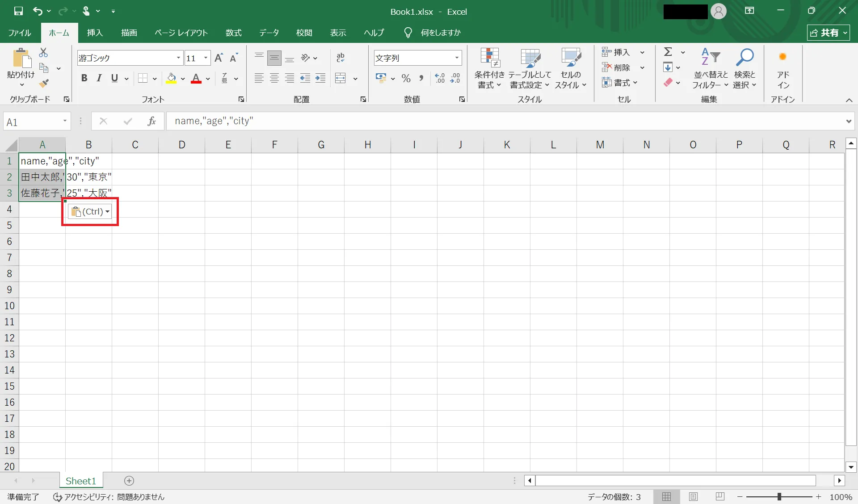This screenshot has height=504, width=858.
Task: Click the Name Box showing A1
Action: pos(32,122)
